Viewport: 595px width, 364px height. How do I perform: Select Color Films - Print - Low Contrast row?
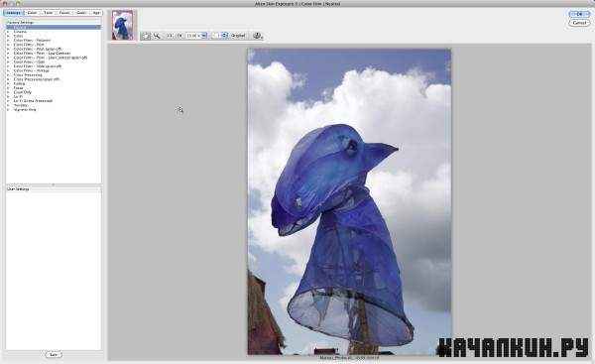point(54,54)
